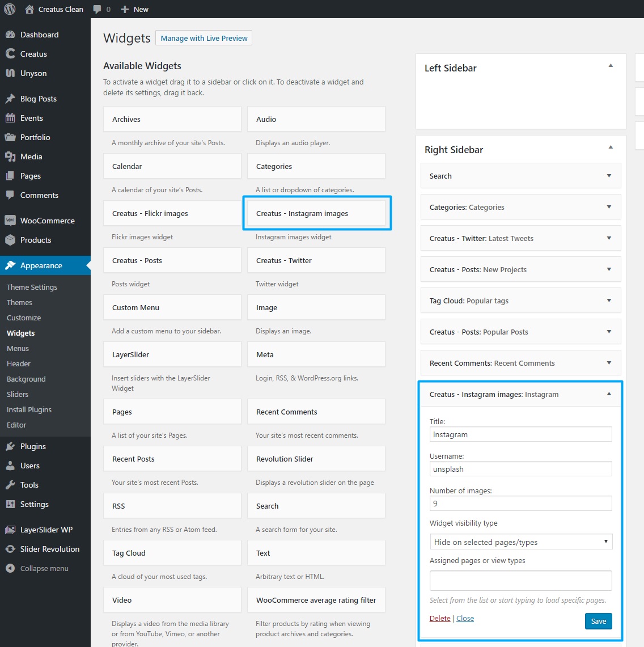Click in the Number of images field
644x647 pixels.
[520, 504]
